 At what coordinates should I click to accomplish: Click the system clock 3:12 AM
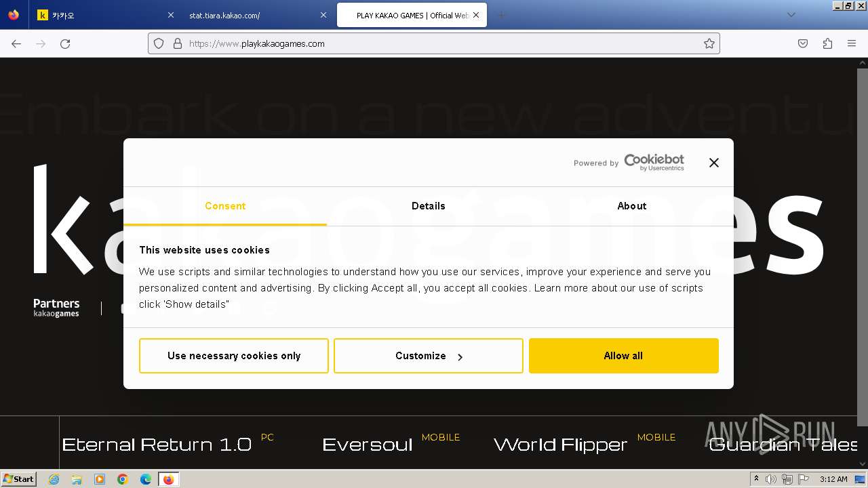tap(833, 479)
